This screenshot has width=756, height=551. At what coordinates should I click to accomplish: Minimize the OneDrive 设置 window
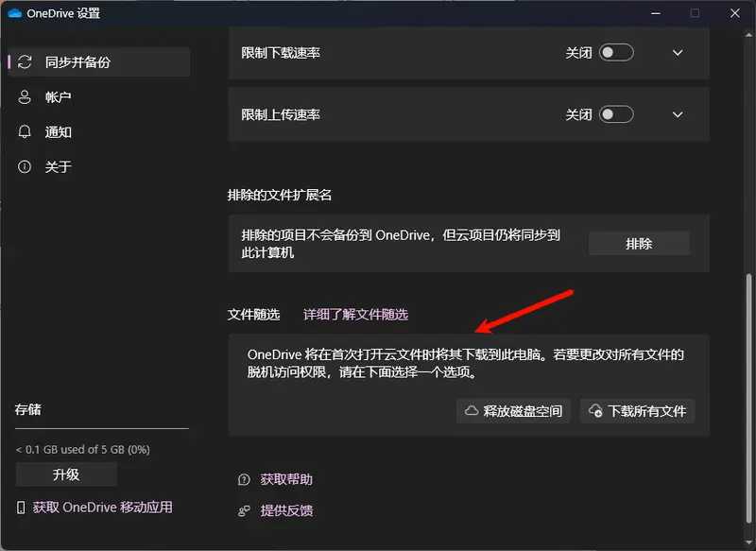tap(656, 13)
